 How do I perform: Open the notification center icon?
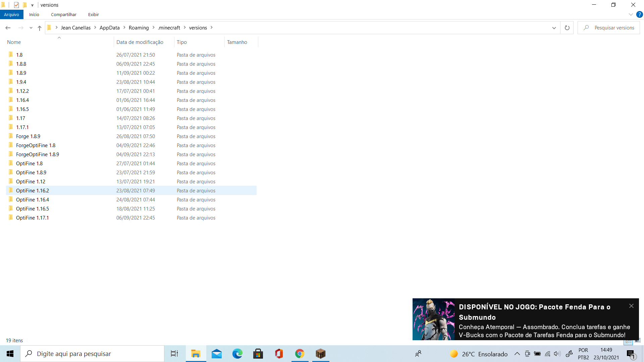tap(631, 354)
